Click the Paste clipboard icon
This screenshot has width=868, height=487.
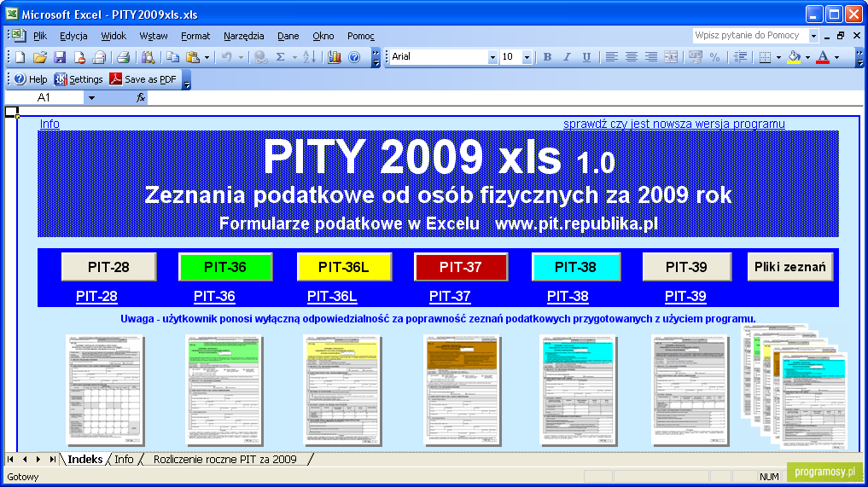193,57
